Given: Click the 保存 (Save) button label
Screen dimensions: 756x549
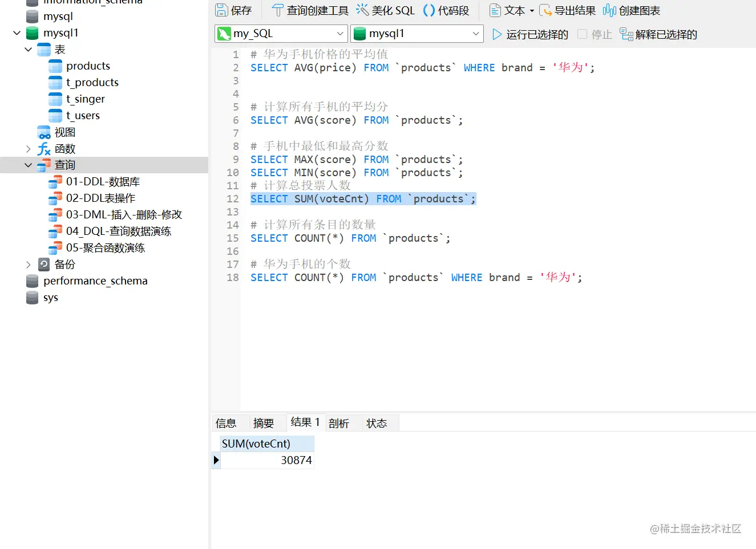Looking at the screenshot, I should click(241, 10).
